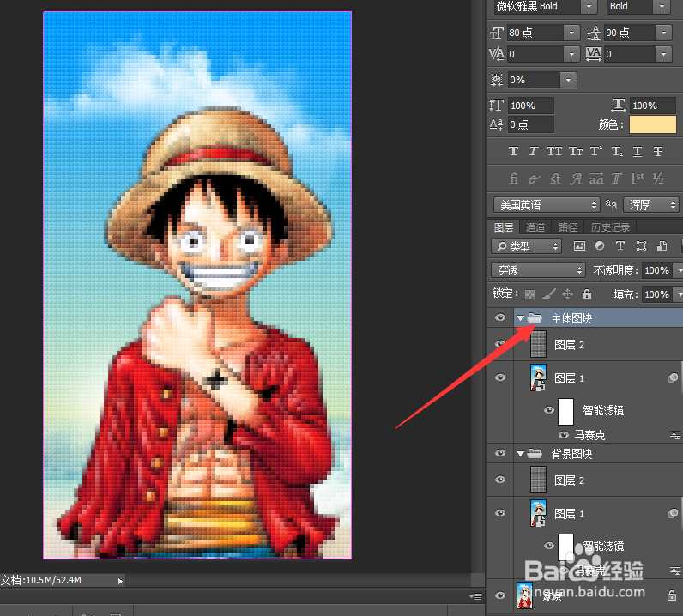Viewport: 683px width, 616px height.
Task: Toggle 马赛克 filter visibility in 主体图块
Action: pyautogui.click(x=564, y=435)
